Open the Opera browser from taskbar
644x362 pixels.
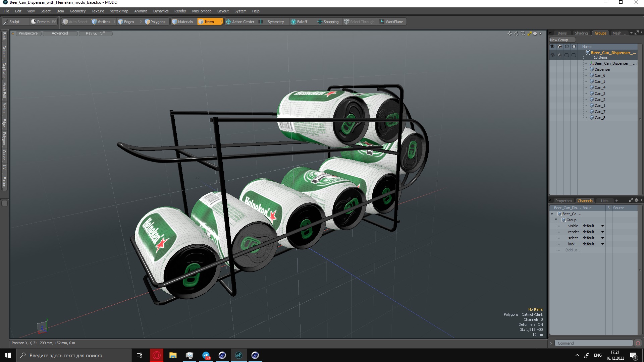(157, 355)
